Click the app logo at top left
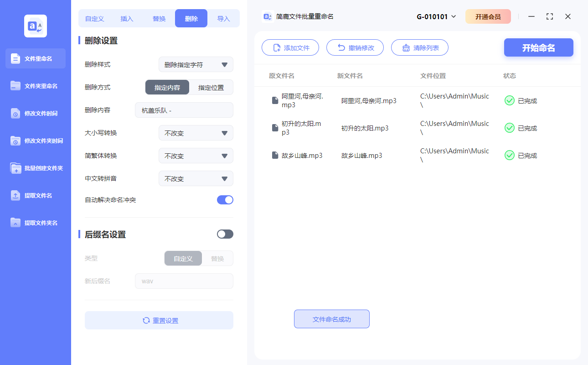This screenshot has height=365, width=588. tap(35, 26)
